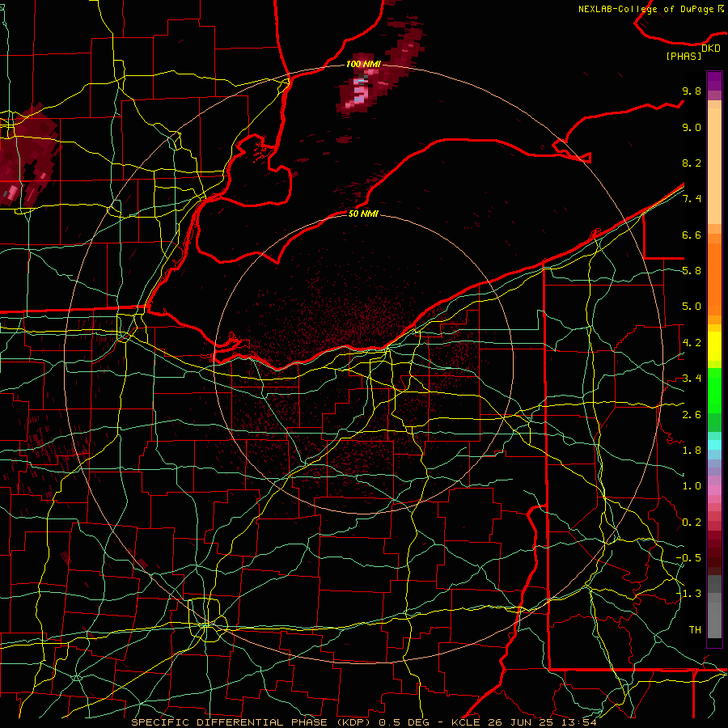Click the TH threshold label on the scale
The height and width of the screenshot is (728, 728).
tap(695, 630)
